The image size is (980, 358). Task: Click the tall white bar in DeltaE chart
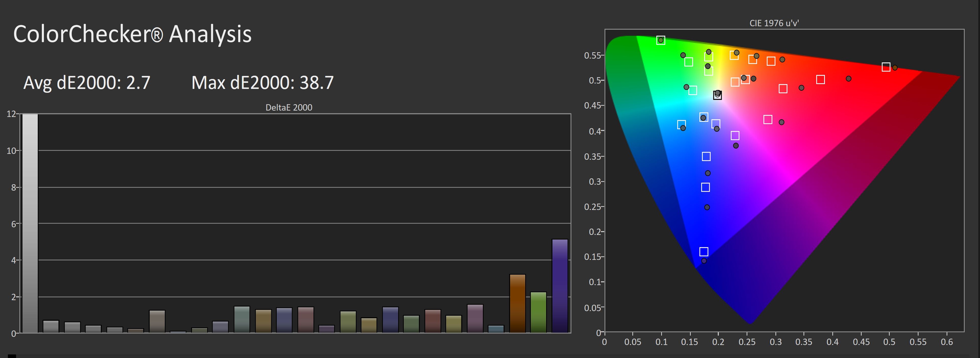[30, 223]
